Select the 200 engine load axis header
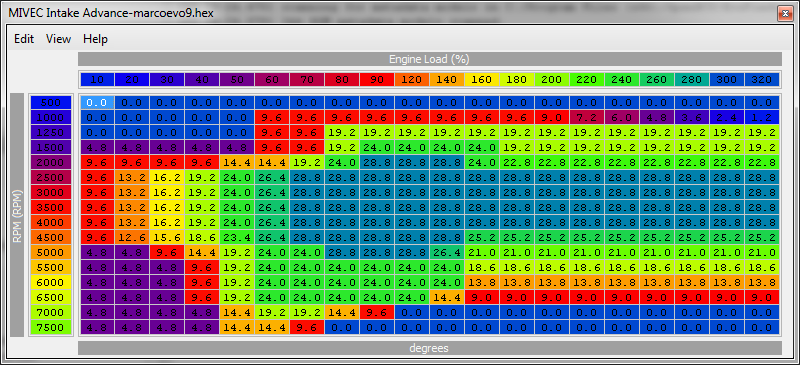The height and width of the screenshot is (367, 802). pyautogui.click(x=552, y=80)
